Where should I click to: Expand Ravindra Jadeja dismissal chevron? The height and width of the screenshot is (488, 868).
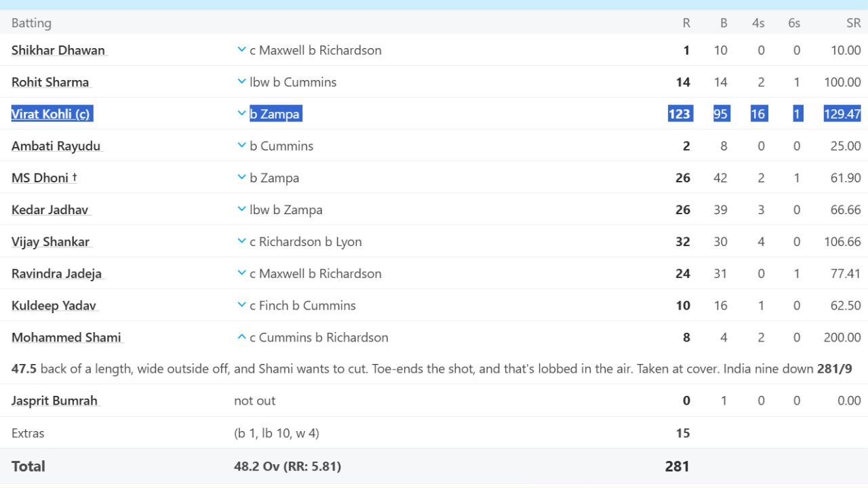pyautogui.click(x=241, y=273)
